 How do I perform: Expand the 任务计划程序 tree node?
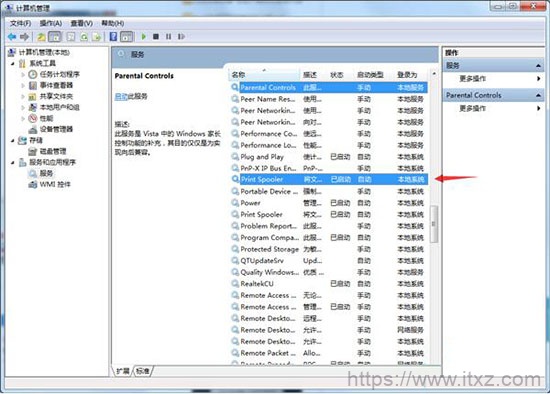tap(23, 74)
